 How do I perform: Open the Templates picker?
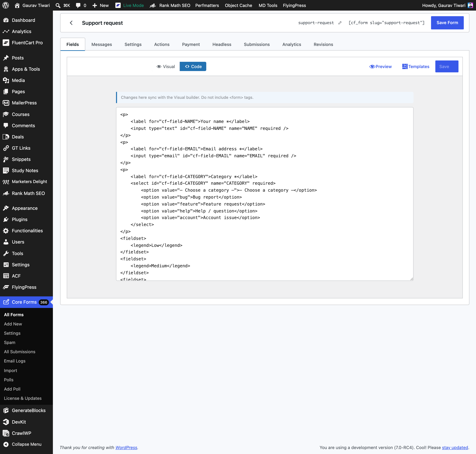point(416,67)
